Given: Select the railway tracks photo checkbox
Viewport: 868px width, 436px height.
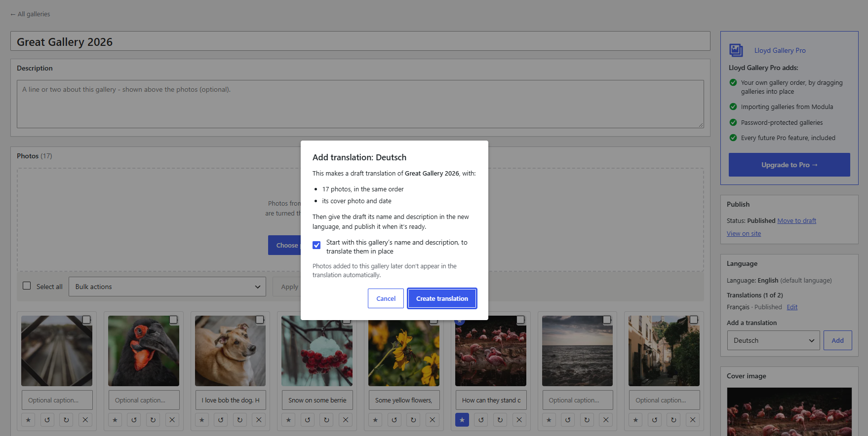Looking at the screenshot, I should pyautogui.click(x=86, y=320).
